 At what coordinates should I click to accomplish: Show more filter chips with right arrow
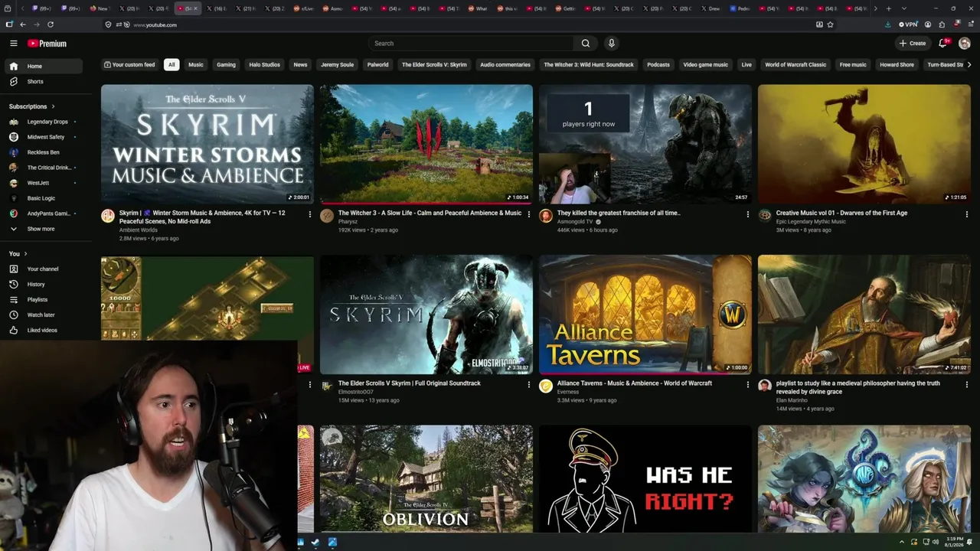(x=969, y=65)
